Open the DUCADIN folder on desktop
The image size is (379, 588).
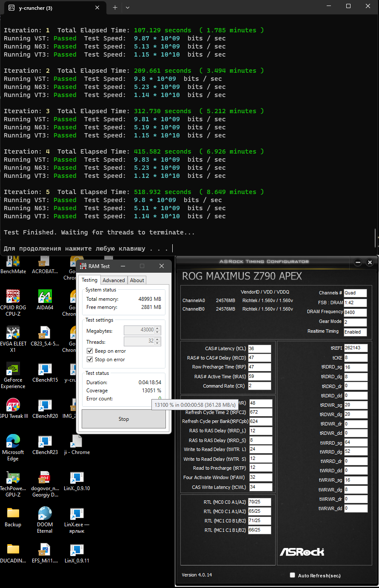(13, 553)
